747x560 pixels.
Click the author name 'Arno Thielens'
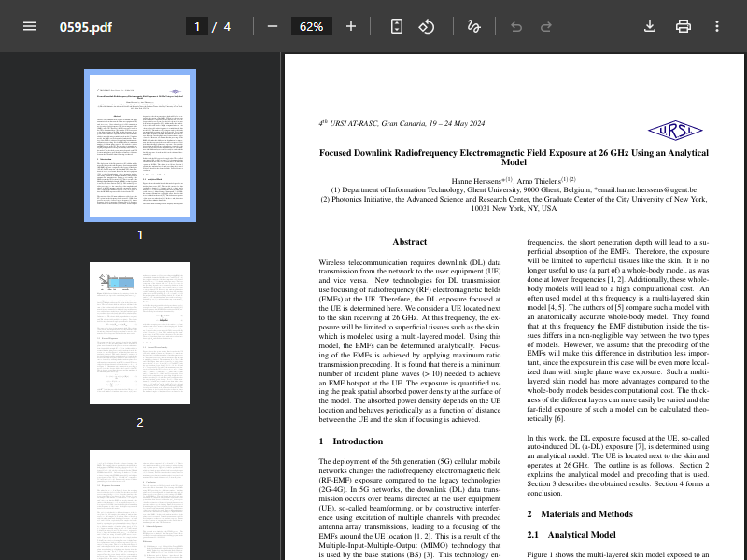[x=539, y=181]
